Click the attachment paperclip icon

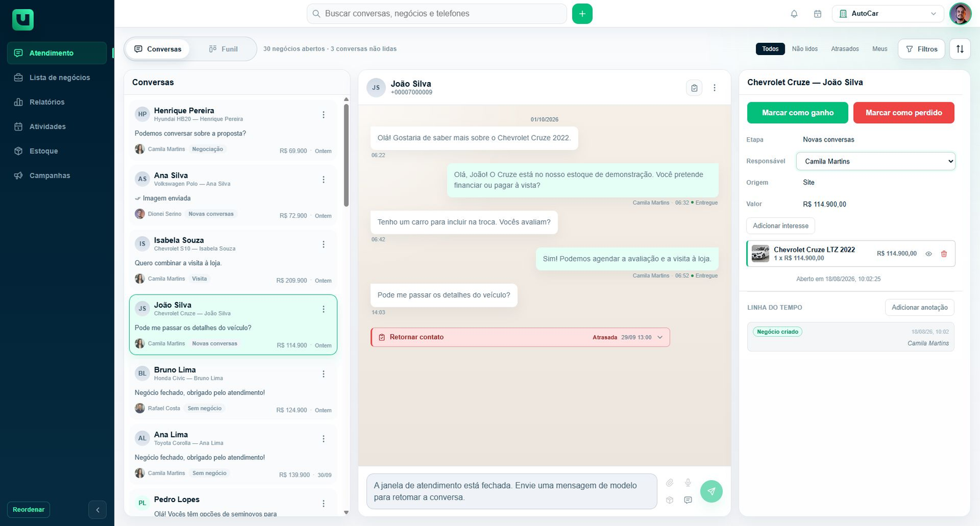tap(669, 483)
